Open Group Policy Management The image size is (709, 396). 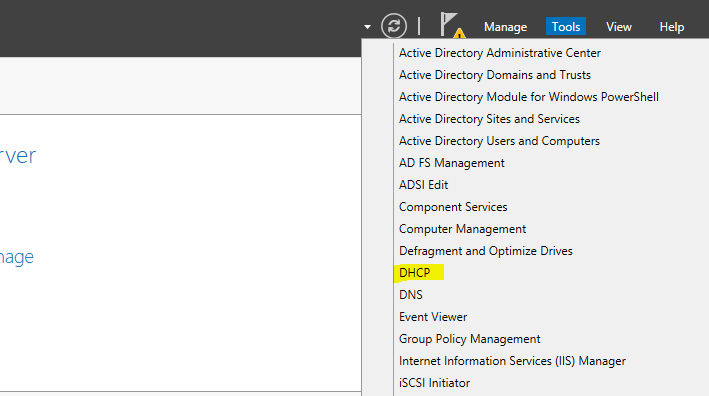(x=469, y=339)
